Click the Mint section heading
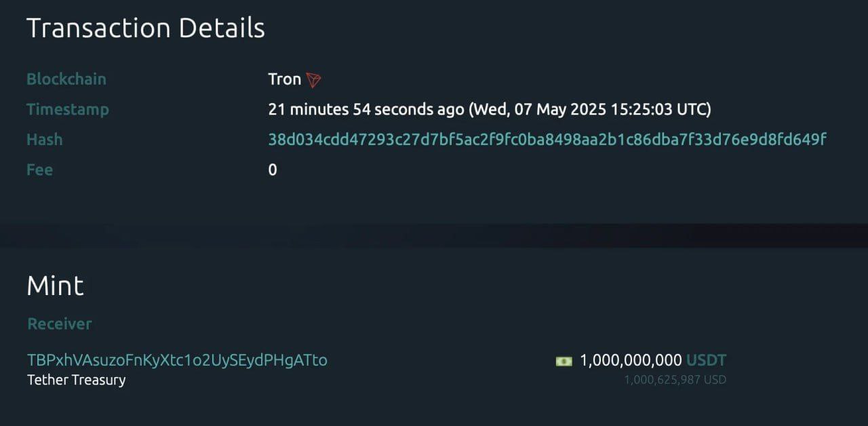Viewport: 868px width, 426px height. click(x=55, y=286)
